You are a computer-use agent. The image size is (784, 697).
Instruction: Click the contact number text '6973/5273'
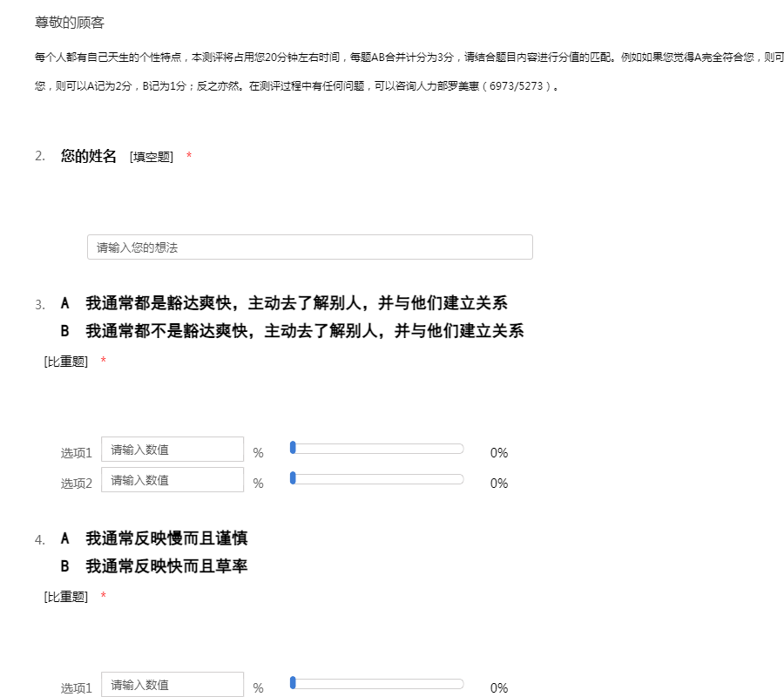[x=516, y=86]
